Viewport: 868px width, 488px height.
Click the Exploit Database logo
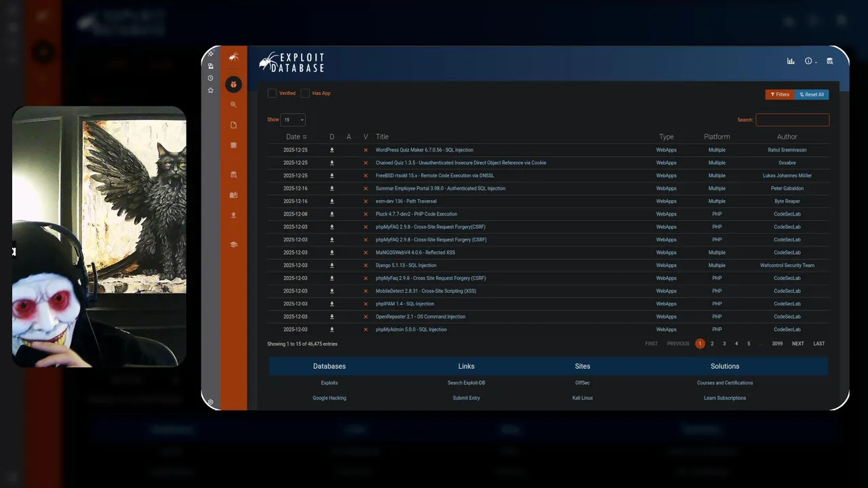point(292,62)
